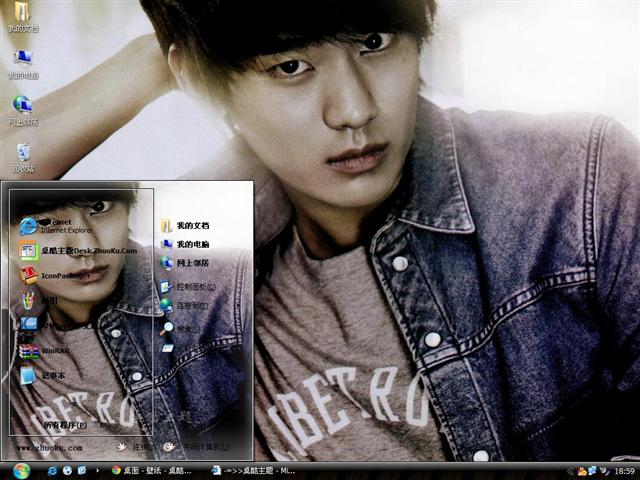Switch to the Chrome 桌面 - 壁纸 taskbar window
Viewport: 640px width, 480px height.
pyautogui.click(x=152, y=471)
